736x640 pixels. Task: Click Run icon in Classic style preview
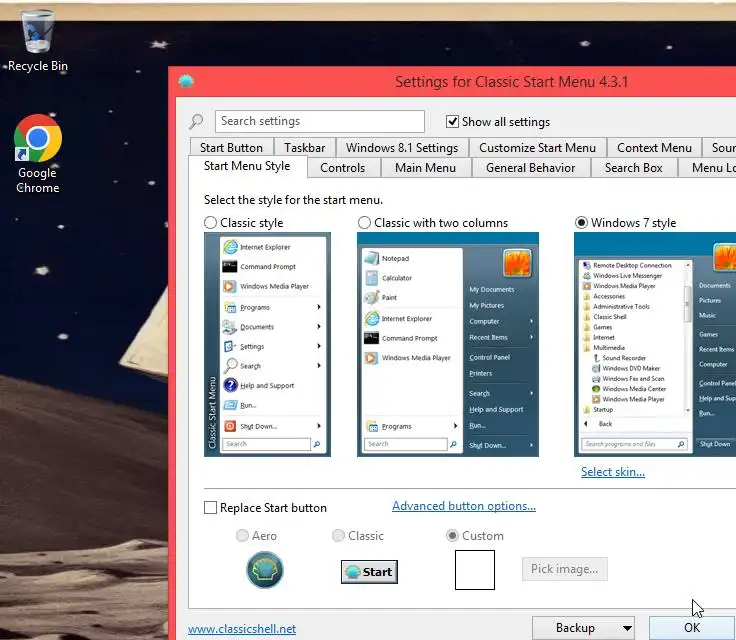pyautogui.click(x=230, y=405)
